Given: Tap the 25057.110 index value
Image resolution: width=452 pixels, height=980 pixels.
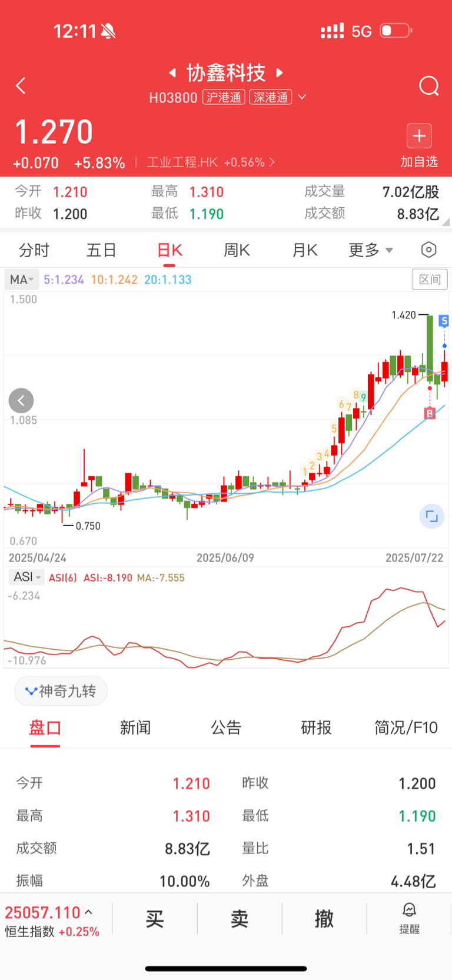Looking at the screenshot, I should 42,913.
